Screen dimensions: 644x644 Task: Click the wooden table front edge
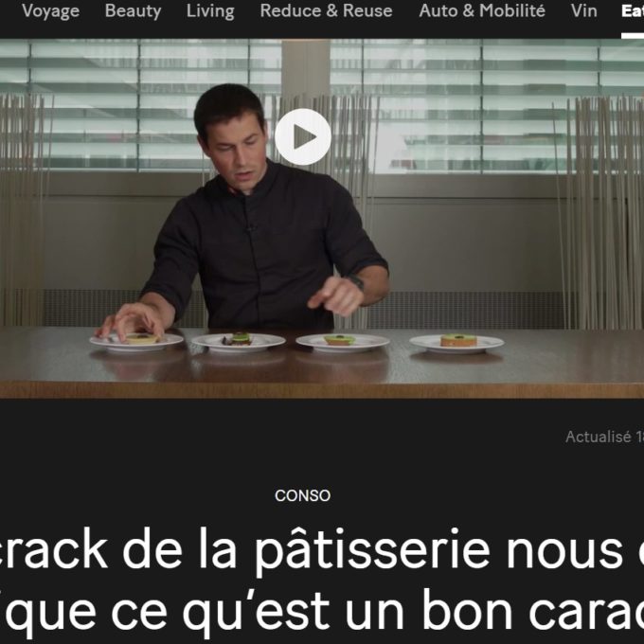pos(322,390)
